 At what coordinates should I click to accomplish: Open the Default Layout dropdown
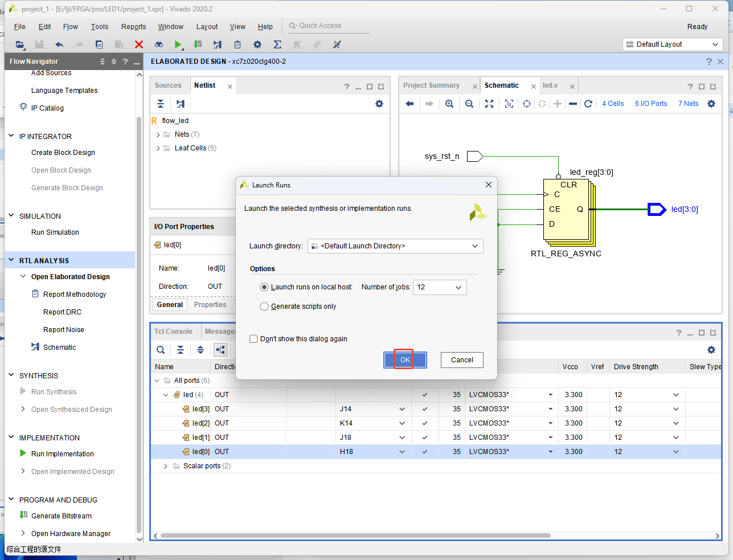(673, 44)
